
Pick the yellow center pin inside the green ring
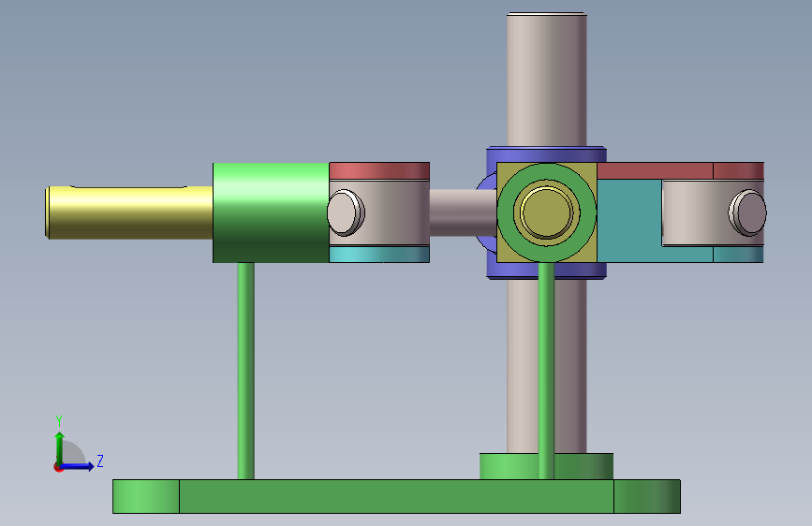point(546,212)
